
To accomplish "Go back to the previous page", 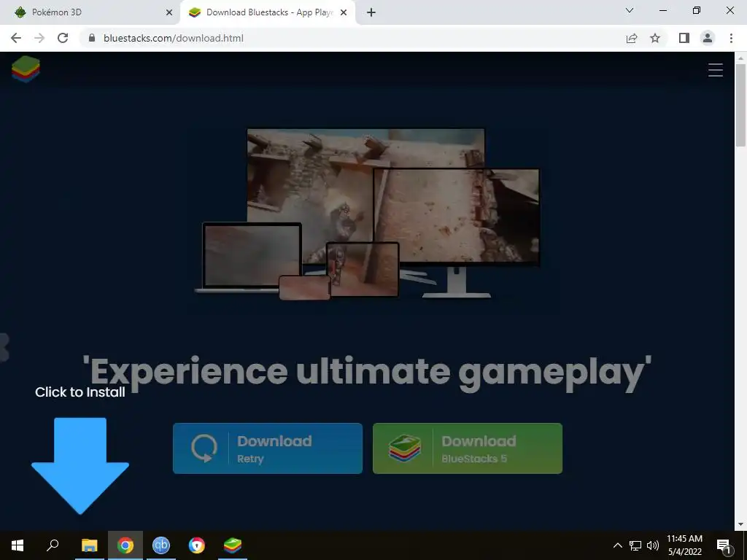I will coord(16,38).
